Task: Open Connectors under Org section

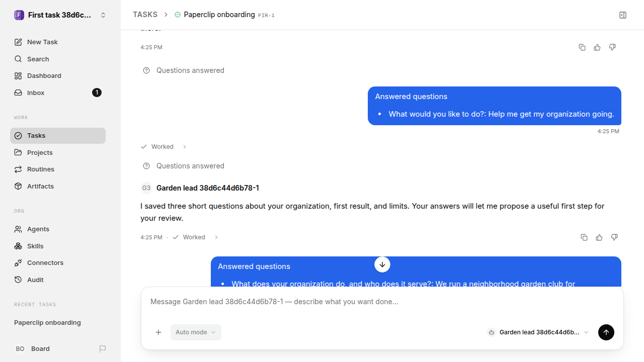Action: coord(58,263)
